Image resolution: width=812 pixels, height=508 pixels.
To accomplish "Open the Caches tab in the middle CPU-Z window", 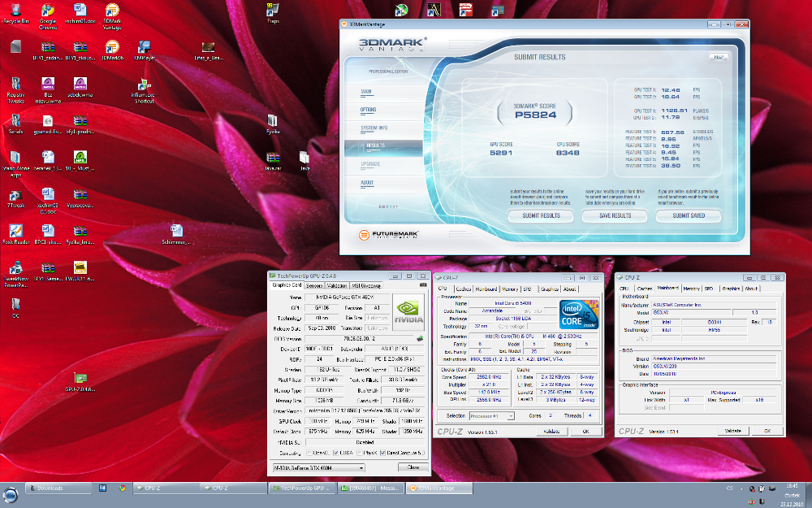I will tap(464, 289).
